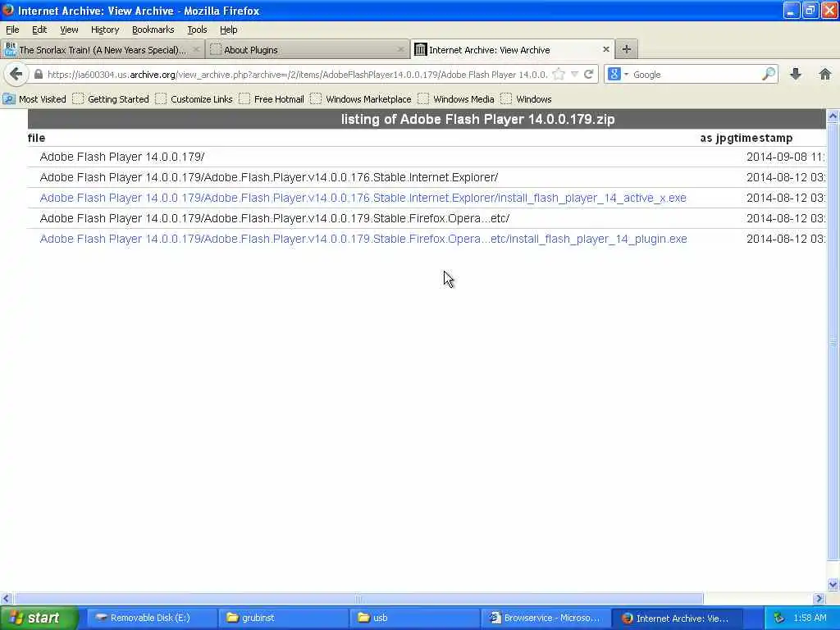Click the Stable.Firefox.Opera...etc/ folder row text
Viewport: 840px width, 630px height.
click(x=274, y=218)
